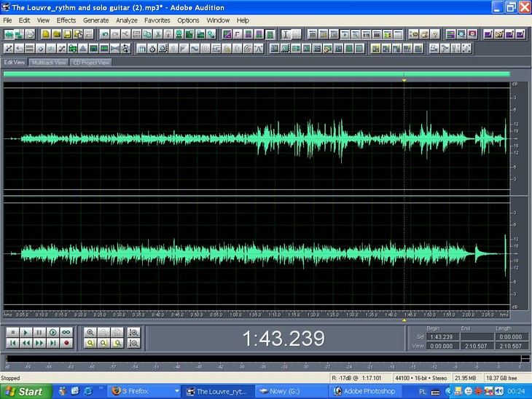Click the black level meter bar
The image size is (532, 399).
coord(263,359)
